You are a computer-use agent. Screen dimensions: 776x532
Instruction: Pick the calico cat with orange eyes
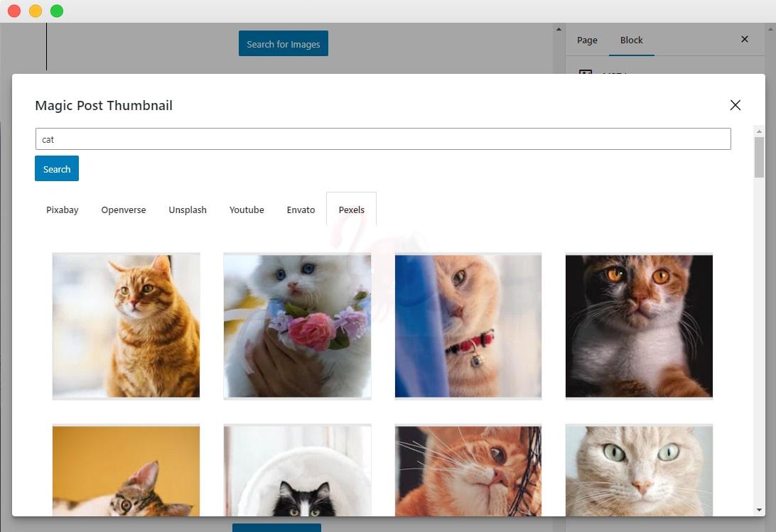point(639,325)
